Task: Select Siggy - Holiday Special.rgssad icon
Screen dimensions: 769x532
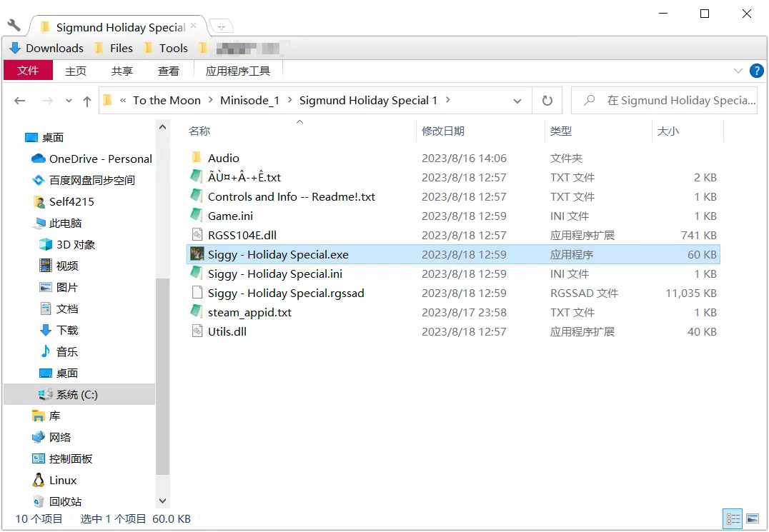Action: (x=197, y=293)
